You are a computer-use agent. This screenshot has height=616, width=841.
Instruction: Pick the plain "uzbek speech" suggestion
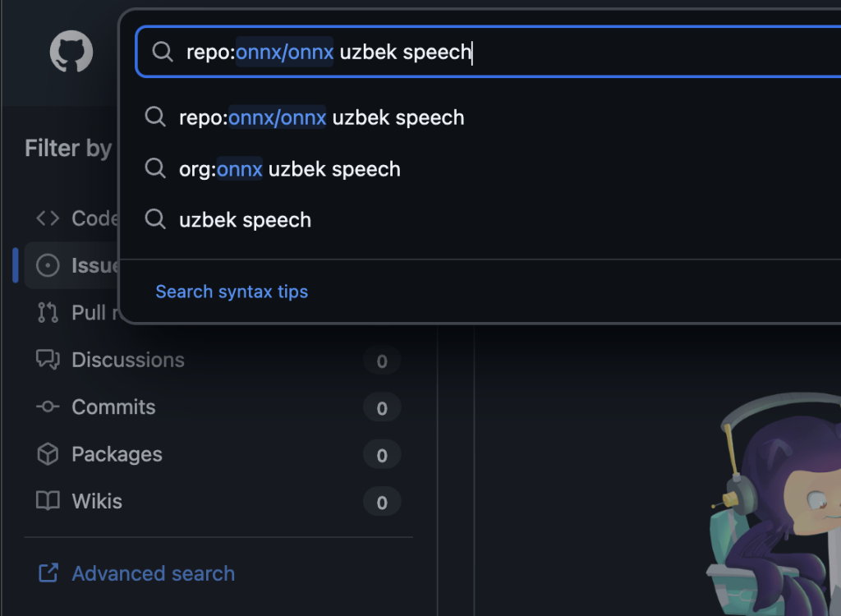[245, 220]
